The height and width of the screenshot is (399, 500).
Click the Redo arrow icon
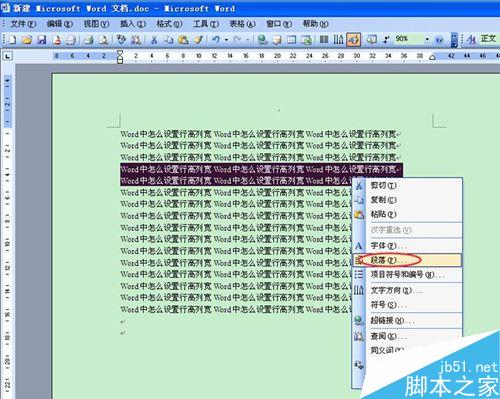click(237, 40)
